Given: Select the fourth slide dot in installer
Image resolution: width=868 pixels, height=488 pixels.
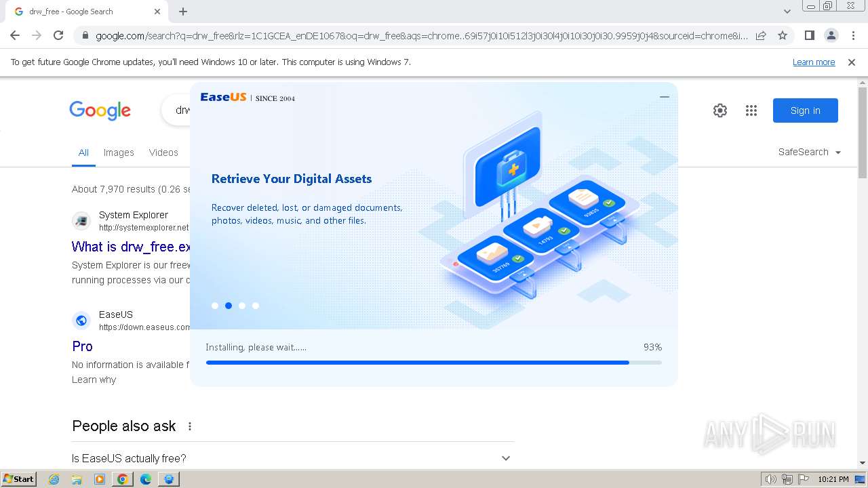Looking at the screenshot, I should point(256,306).
